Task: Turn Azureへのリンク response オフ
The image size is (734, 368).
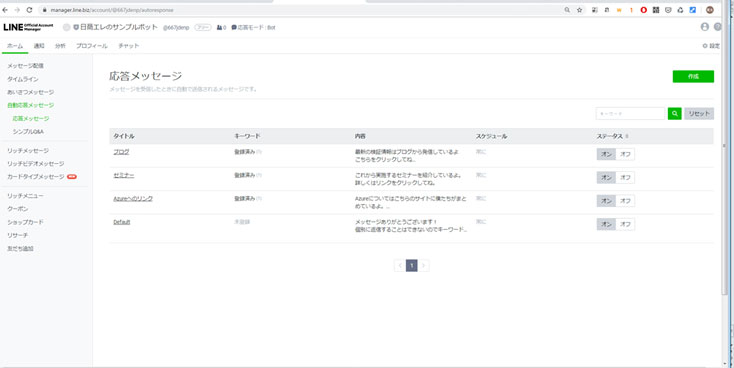Action: pyautogui.click(x=625, y=200)
